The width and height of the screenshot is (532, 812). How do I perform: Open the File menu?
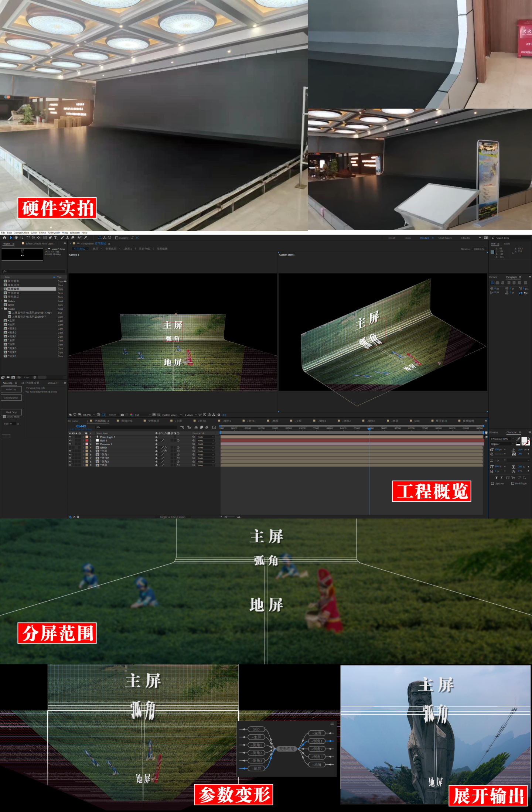coord(3,233)
